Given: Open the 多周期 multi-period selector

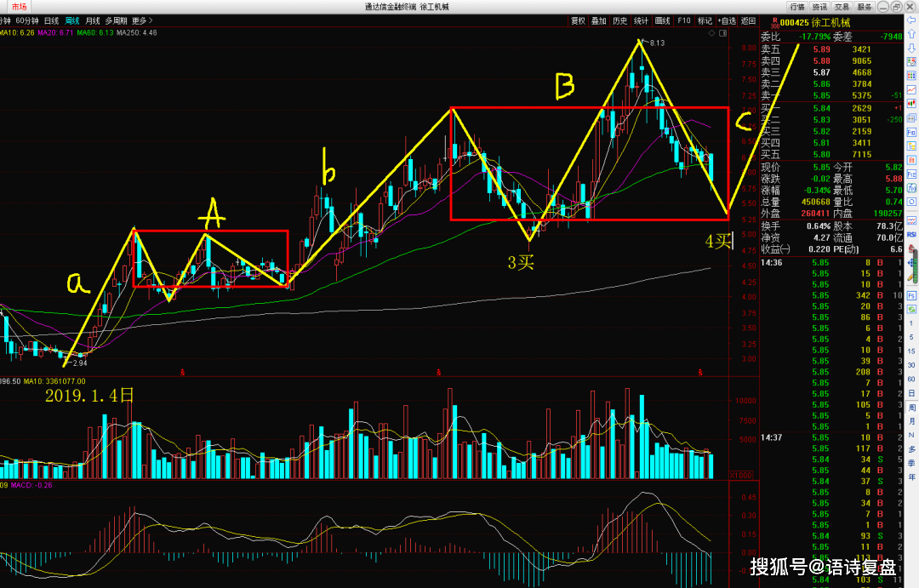Looking at the screenshot, I should tap(116, 21).
